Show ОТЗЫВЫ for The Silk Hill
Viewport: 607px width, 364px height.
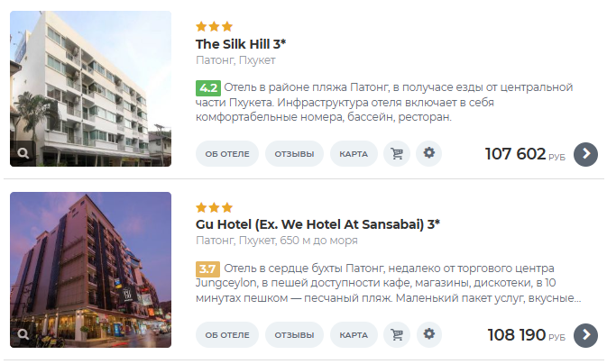(294, 153)
